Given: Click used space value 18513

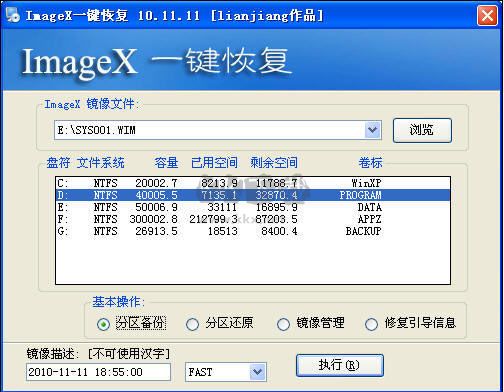Looking at the screenshot, I should pyautogui.click(x=223, y=231).
